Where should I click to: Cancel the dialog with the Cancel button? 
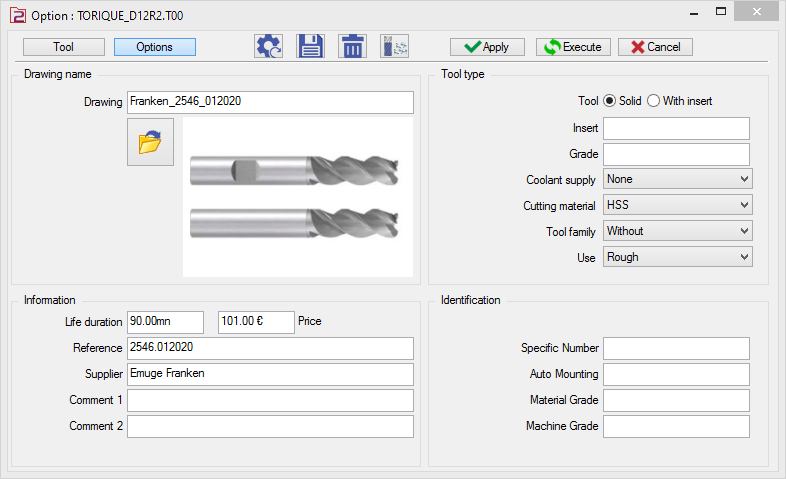tap(655, 47)
